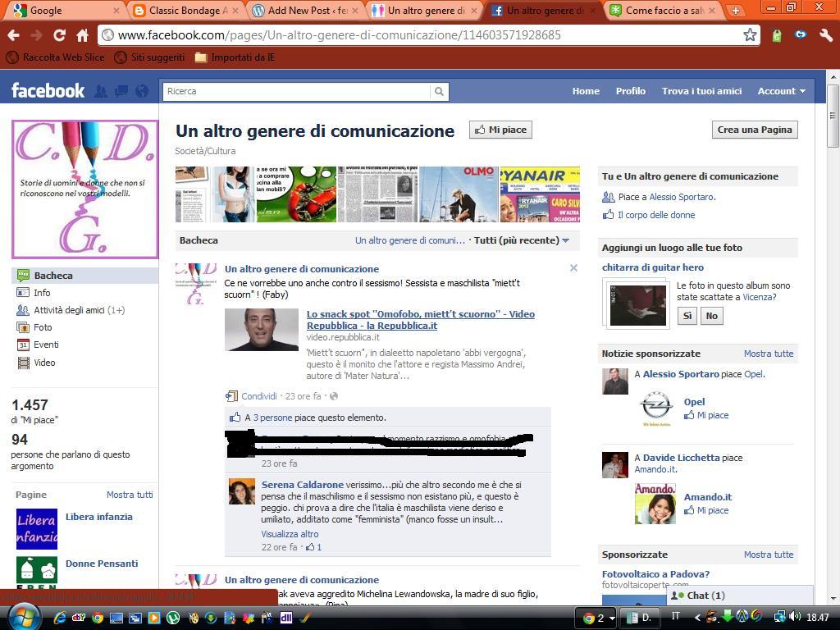Open the Tutti (più recente) filter dropdown
This screenshot has width=840, height=630.
(x=522, y=240)
